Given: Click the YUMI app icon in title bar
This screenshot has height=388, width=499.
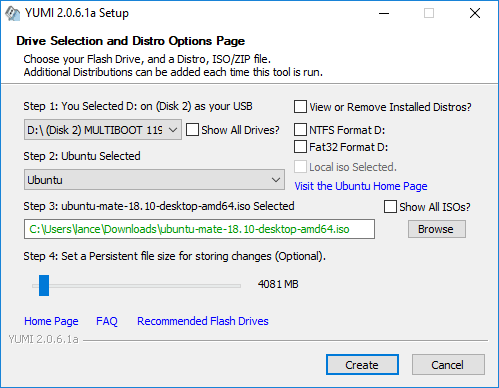Looking at the screenshot, I should coord(12,13).
